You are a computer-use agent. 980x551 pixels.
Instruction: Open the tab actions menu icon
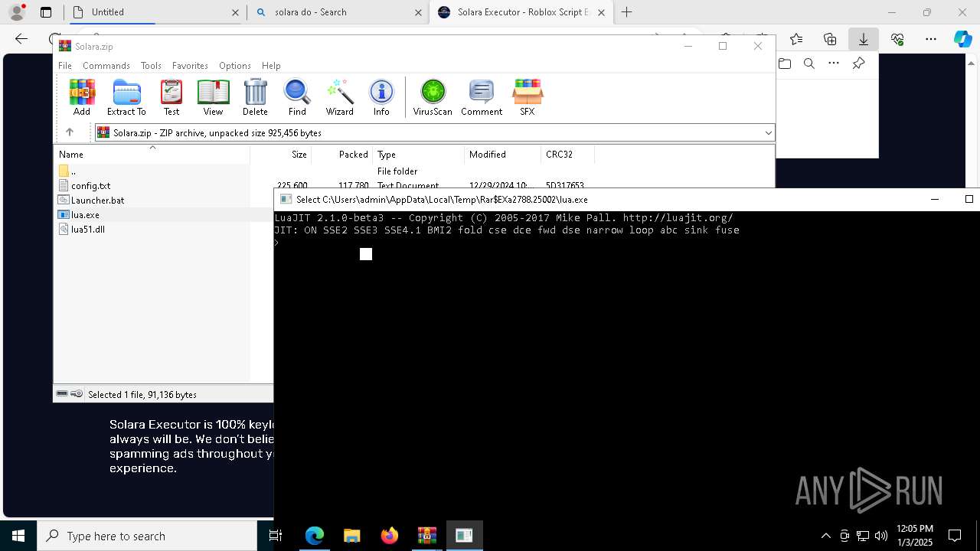coord(46,12)
